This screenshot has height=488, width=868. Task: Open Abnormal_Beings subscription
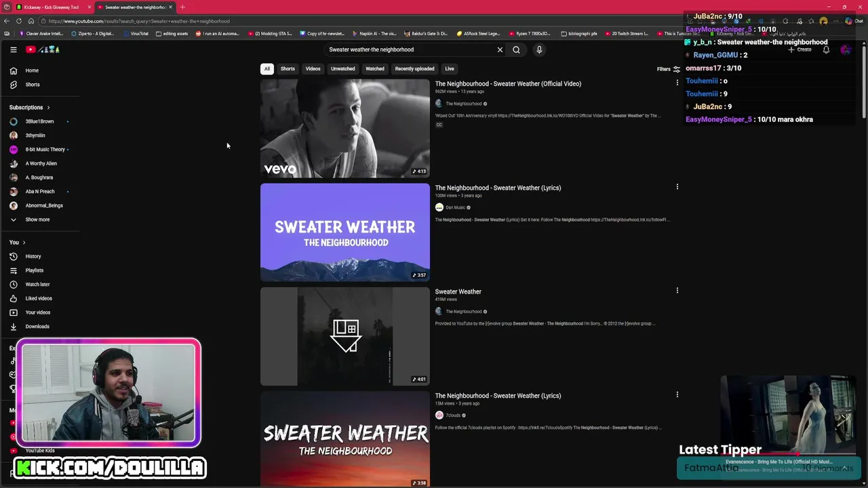coord(43,205)
